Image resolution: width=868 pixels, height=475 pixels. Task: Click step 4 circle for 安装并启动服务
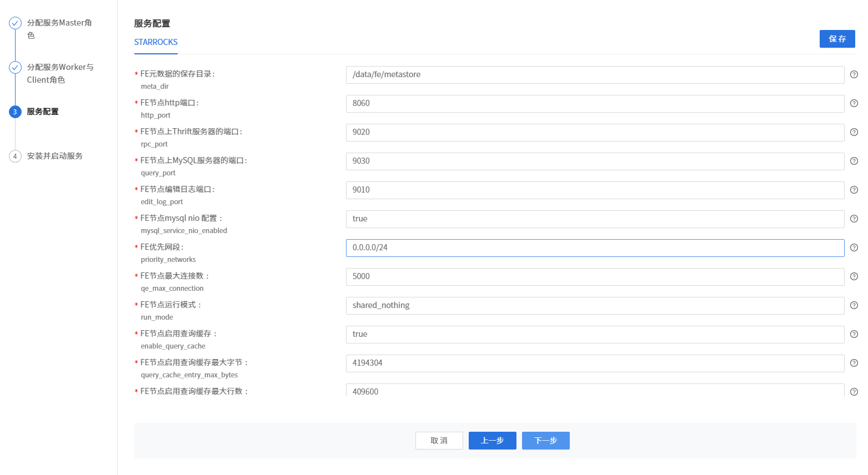point(15,156)
